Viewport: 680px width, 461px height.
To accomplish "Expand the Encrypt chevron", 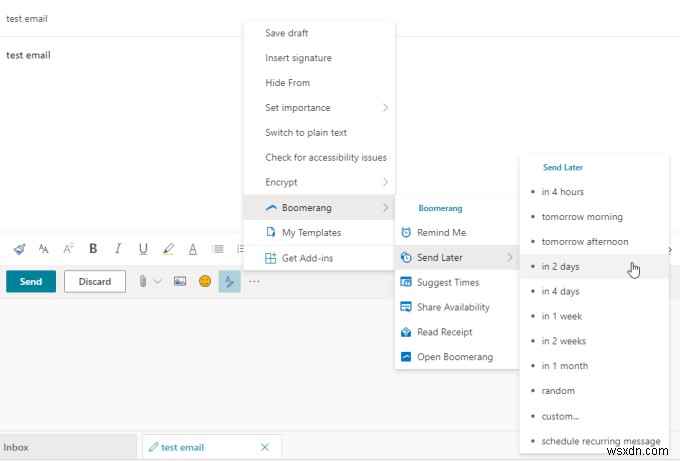I will click(385, 182).
